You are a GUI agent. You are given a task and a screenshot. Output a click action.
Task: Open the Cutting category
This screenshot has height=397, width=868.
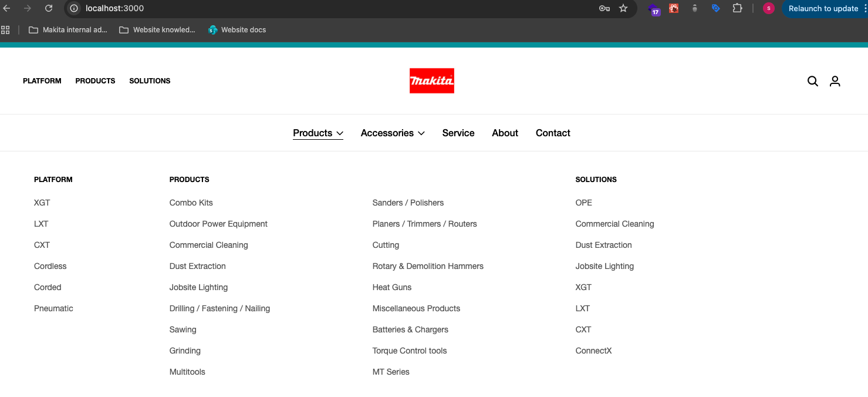[386, 245]
